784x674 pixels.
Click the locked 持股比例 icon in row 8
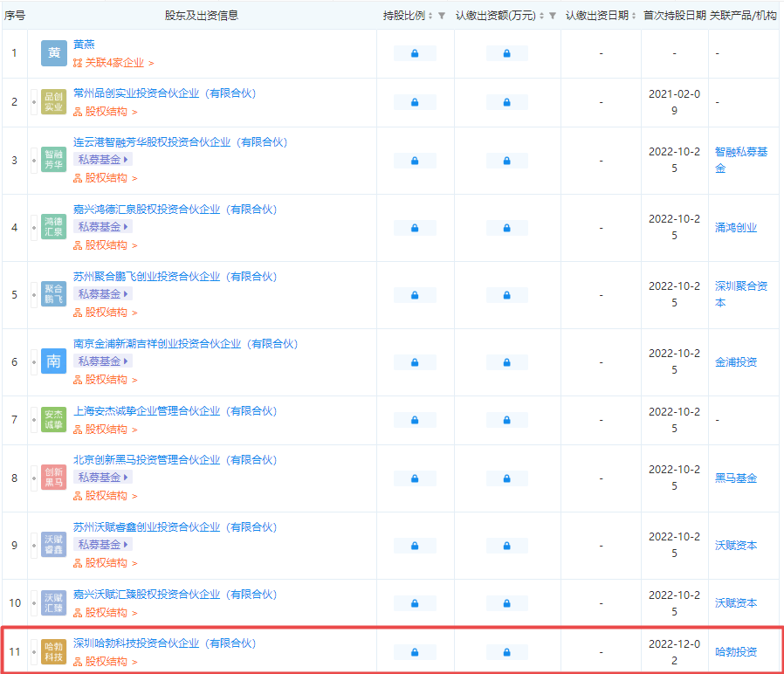tap(415, 479)
